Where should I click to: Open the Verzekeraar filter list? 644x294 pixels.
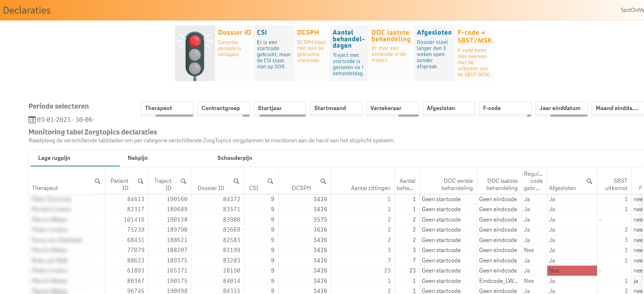click(x=392, y=108)
